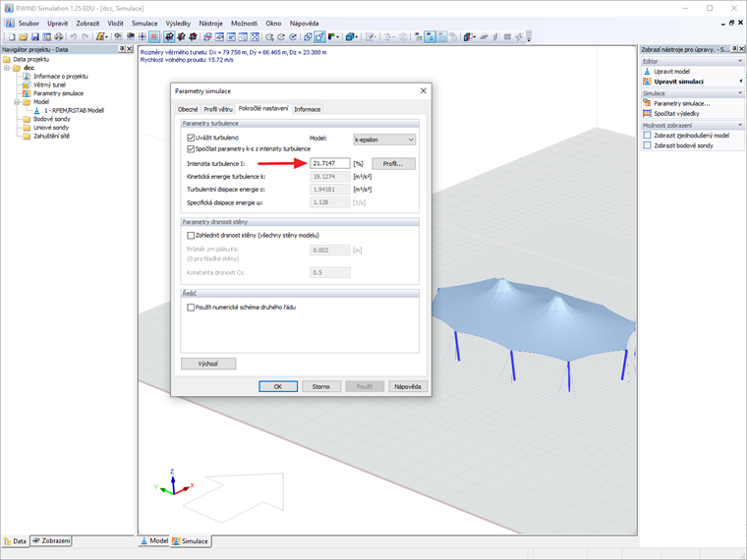This screenshot has height=560, width=747.
Task: Click the Storno button
Action: point(321,387)
